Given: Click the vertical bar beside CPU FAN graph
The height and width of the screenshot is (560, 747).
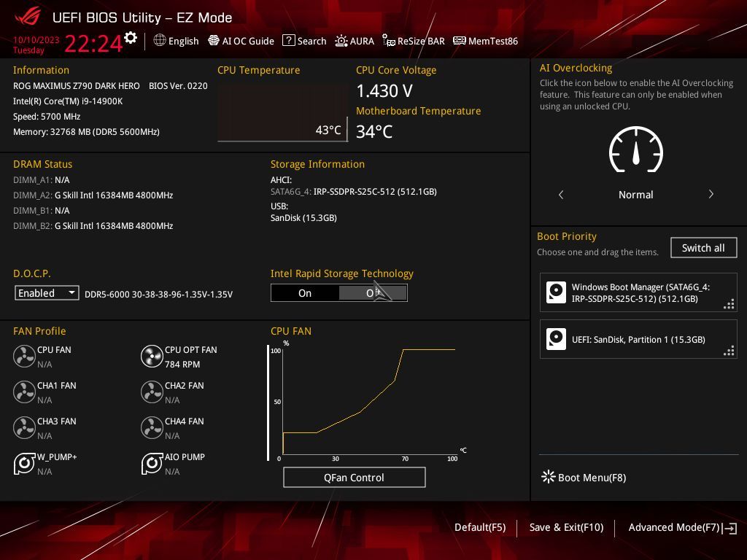Looking at the screenshot, I should pyautogui.click(x=268, y=402).
